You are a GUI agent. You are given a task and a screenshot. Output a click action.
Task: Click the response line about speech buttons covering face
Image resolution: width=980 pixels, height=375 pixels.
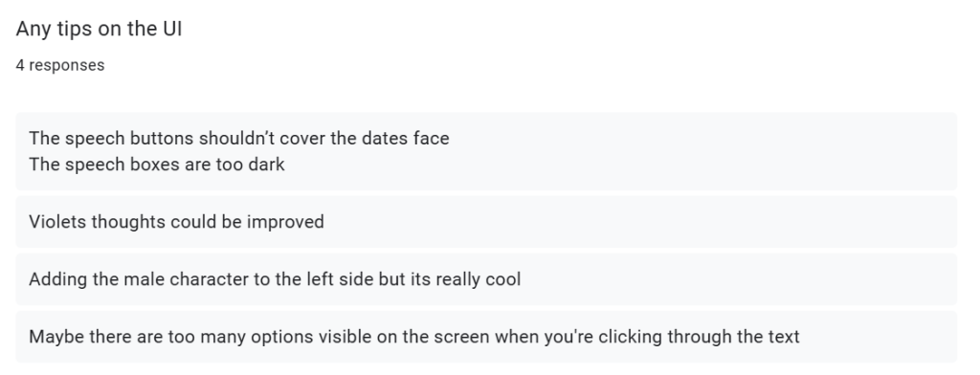(x=238, y=138)
